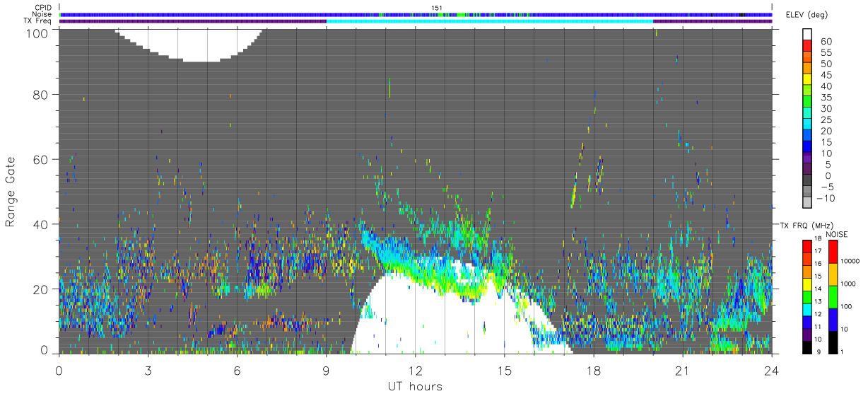This screenshot has height=401, width=868.
Task: Click the TX Freq strip label
Action: tap(38, 21)
